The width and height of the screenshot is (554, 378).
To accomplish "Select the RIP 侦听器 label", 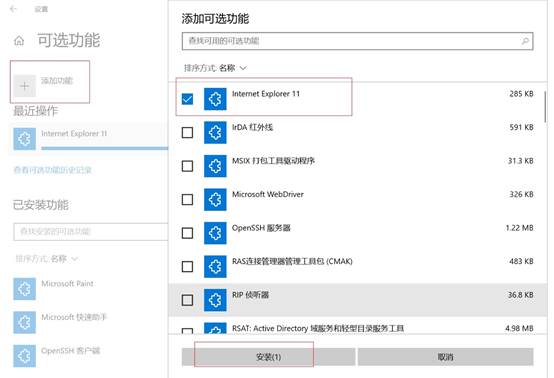I will 250,295.
